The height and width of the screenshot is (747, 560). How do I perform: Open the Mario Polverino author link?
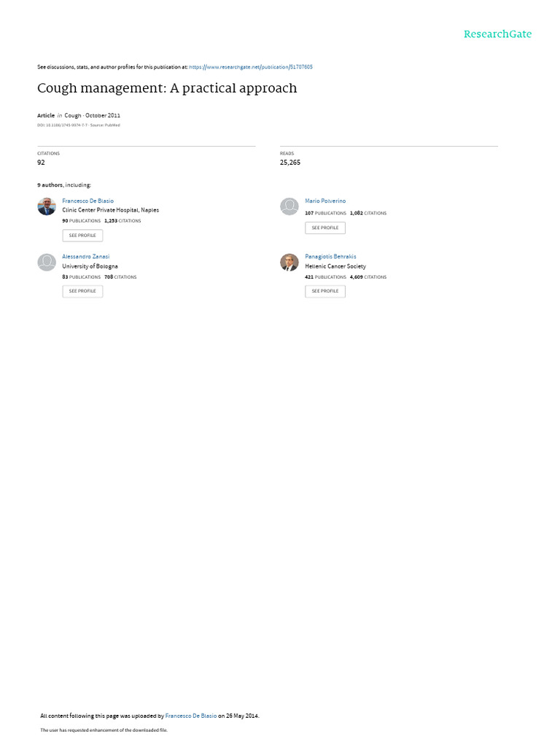point(325,201)
